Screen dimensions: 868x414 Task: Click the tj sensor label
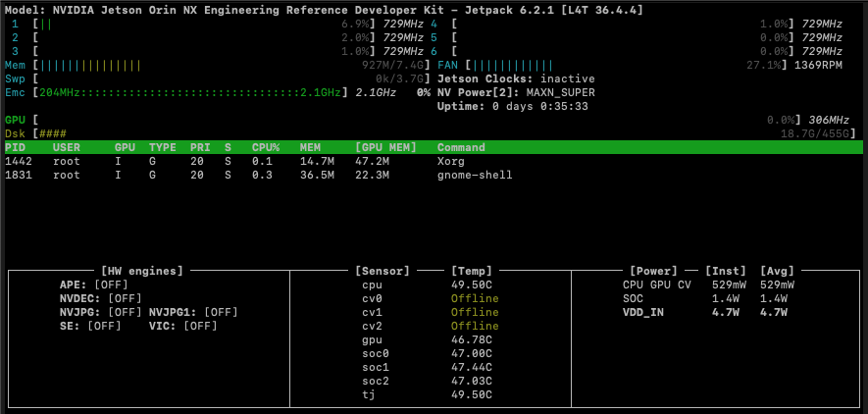(369, 394)
